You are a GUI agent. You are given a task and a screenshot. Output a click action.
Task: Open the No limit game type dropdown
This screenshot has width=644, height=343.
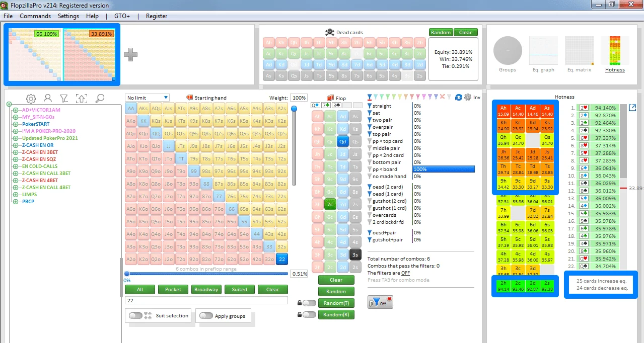click(148, 98)
